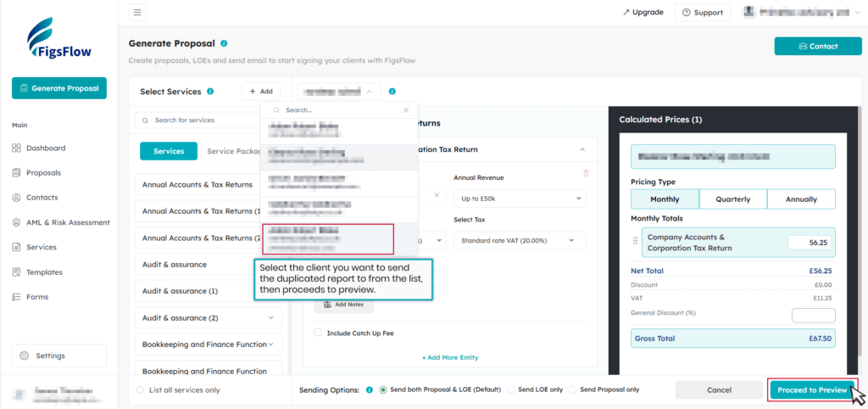This screenshot has width=868, height=409.
Task: Click the client Search field
Action: [x=339, y=110]
